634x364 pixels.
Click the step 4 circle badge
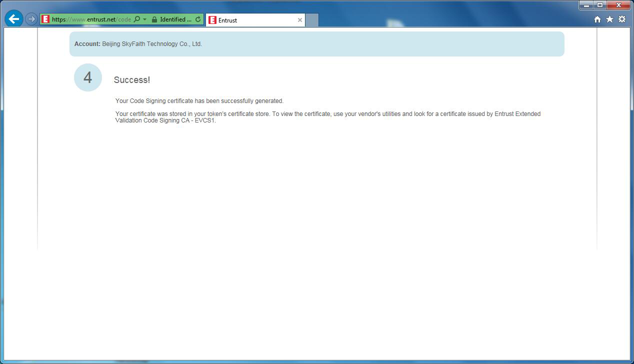tap(88, 77)
